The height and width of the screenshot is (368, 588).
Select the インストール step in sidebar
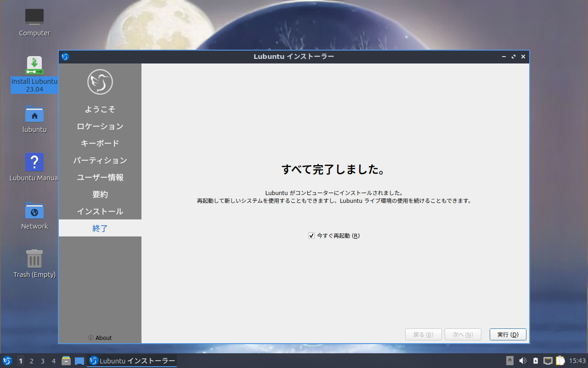[x=100, y=211]
